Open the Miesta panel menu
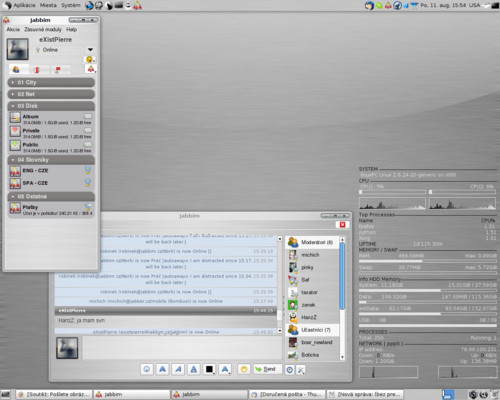Screen dimensions: 500x400 coord(48,5)
